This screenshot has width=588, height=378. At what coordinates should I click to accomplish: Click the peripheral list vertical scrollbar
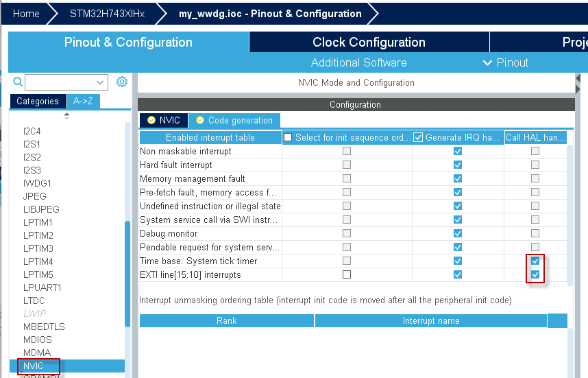click(x=127, y=274)
